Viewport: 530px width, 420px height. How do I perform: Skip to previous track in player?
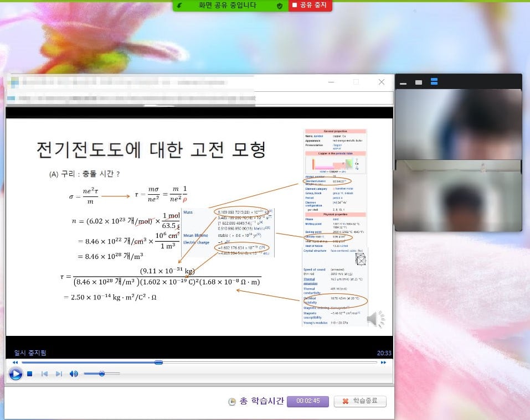(44, 374)
